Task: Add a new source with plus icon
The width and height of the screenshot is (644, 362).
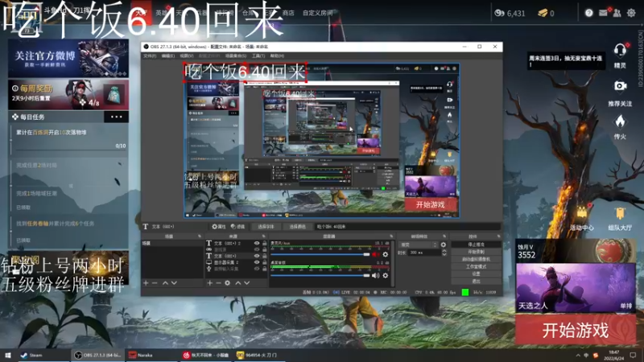Action: pos(209,283)
